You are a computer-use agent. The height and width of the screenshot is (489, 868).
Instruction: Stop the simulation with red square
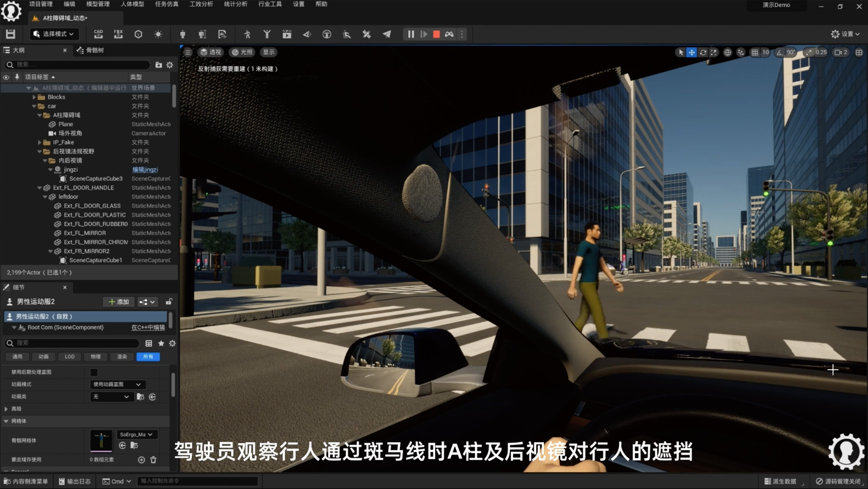click(436, 34)
